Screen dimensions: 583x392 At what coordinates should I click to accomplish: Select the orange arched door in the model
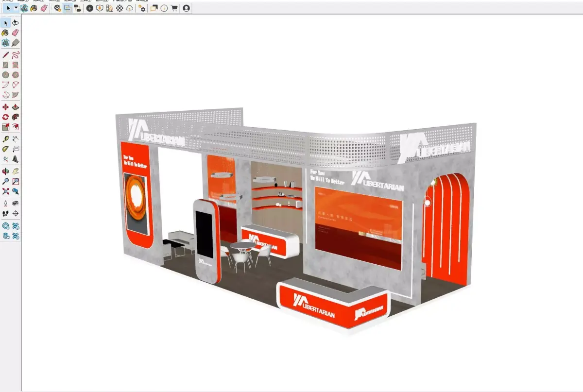coord(446,228)
